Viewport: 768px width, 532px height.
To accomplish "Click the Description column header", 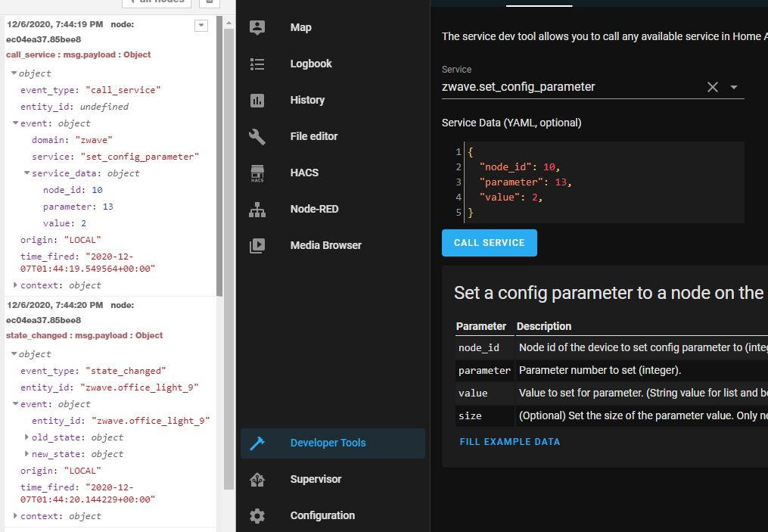I will (x=544, y=327).
